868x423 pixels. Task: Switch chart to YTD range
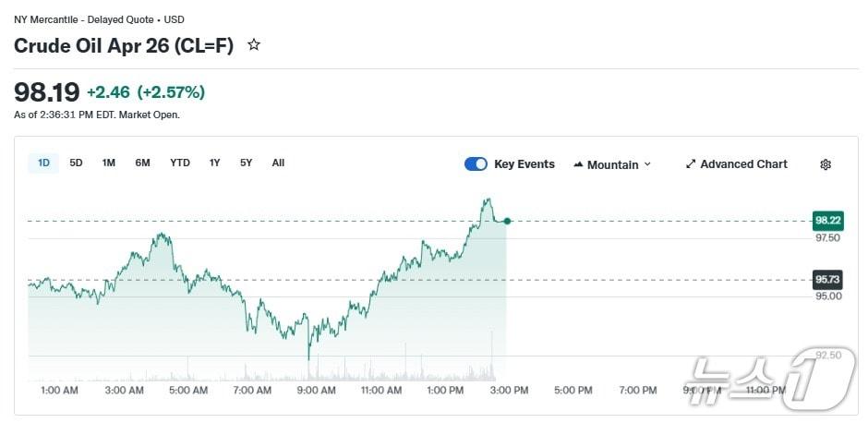pos(180,163)
